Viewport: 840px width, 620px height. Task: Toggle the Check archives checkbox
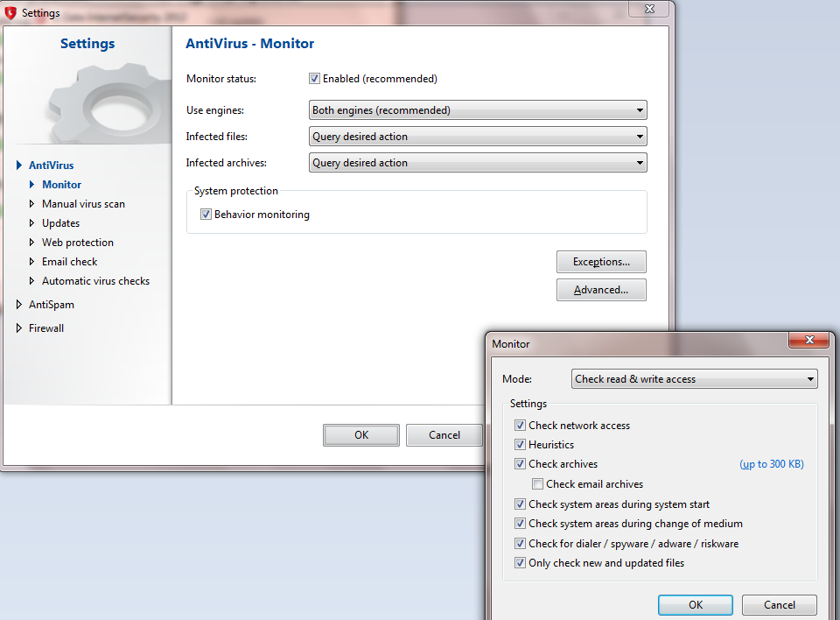[520, 464]
